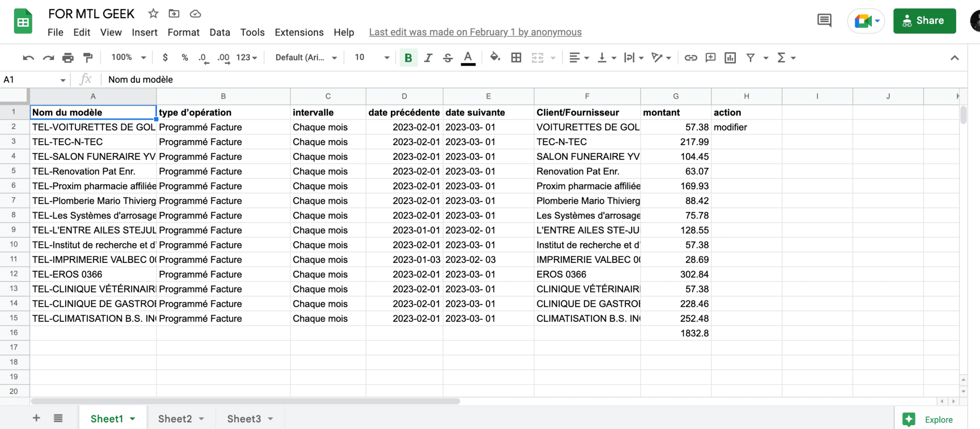This screenshot has height=429, width=980.
Task: Open text wrapping dropdown
Action: [x=634, y=58]
